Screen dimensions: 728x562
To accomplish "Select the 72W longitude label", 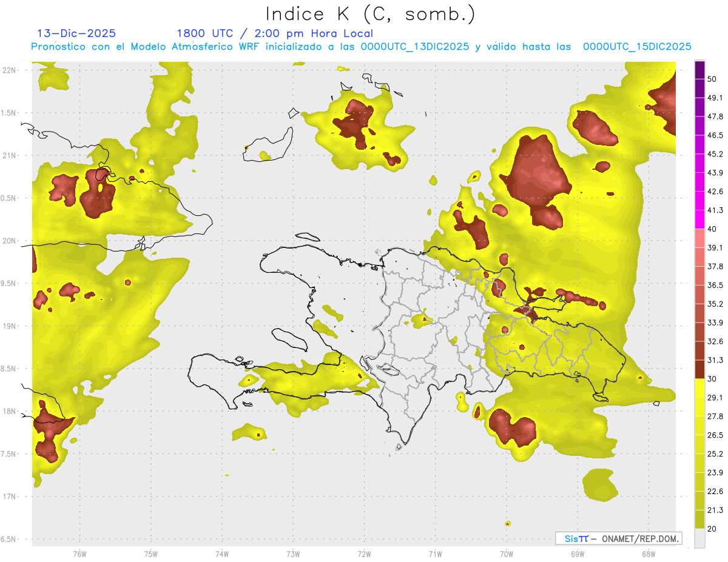I will click(364, 554).
